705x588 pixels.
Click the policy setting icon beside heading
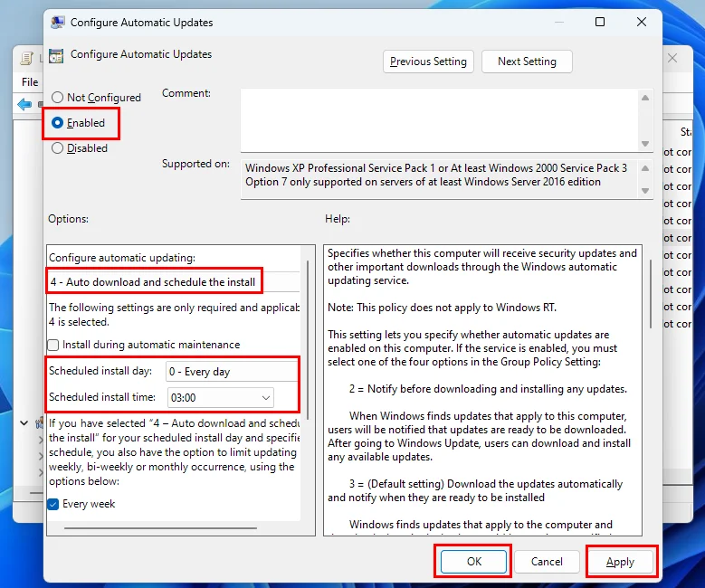(x=56, y=55)
